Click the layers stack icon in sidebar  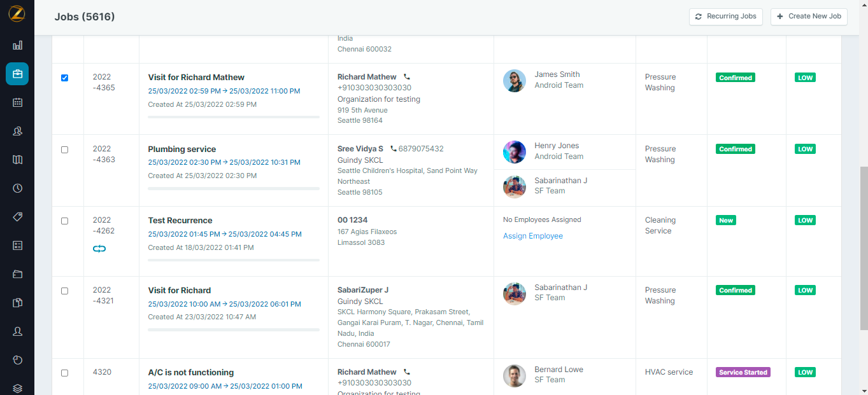click(17, 388)
